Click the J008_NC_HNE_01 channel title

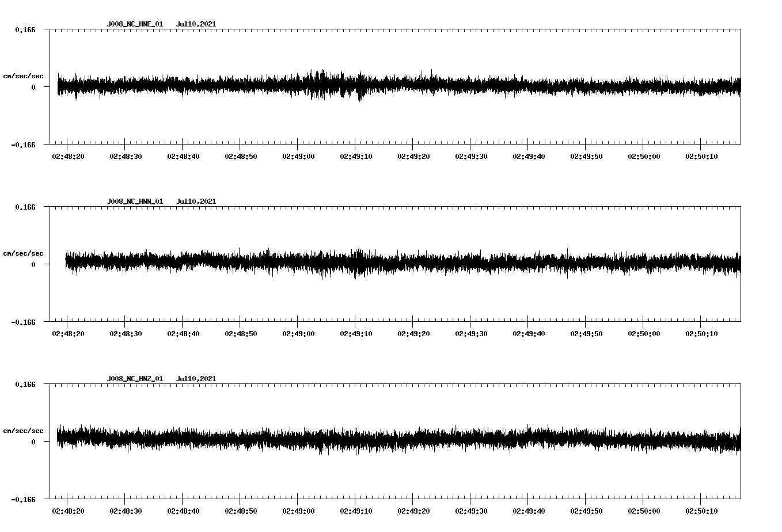coord(135,24)
